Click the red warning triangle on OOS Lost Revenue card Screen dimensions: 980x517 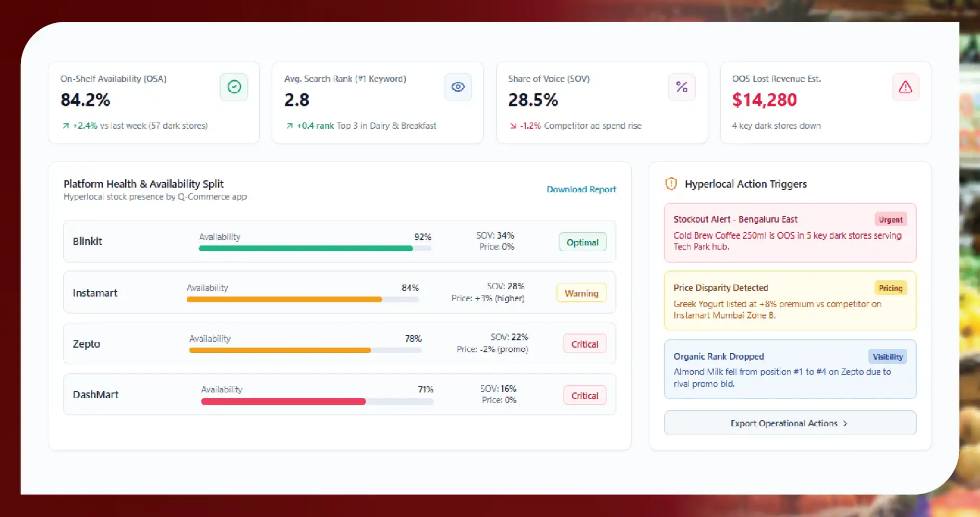pyautogui.click(x=905, y=87)
